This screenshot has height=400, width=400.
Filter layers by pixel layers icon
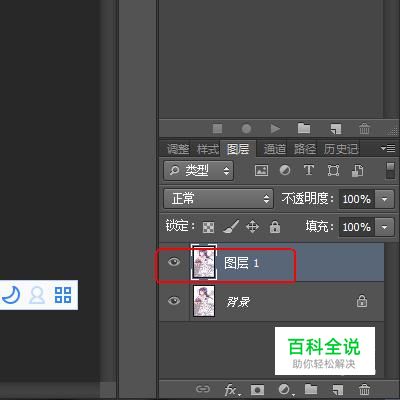[261, 171]
